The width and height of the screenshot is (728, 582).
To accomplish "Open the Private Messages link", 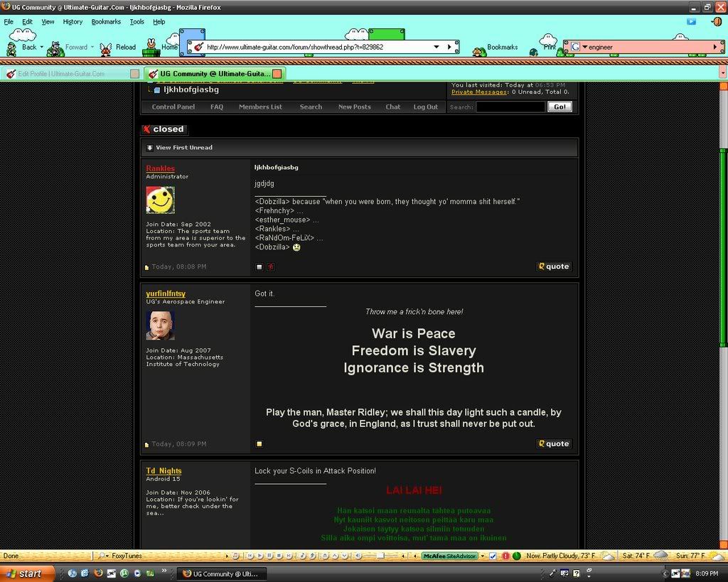I will pos(478,92).
